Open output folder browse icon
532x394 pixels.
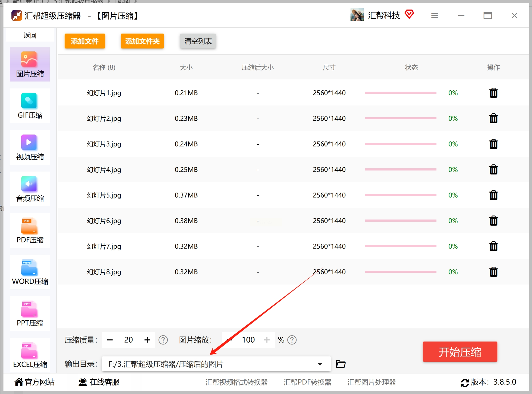[340, 364]
